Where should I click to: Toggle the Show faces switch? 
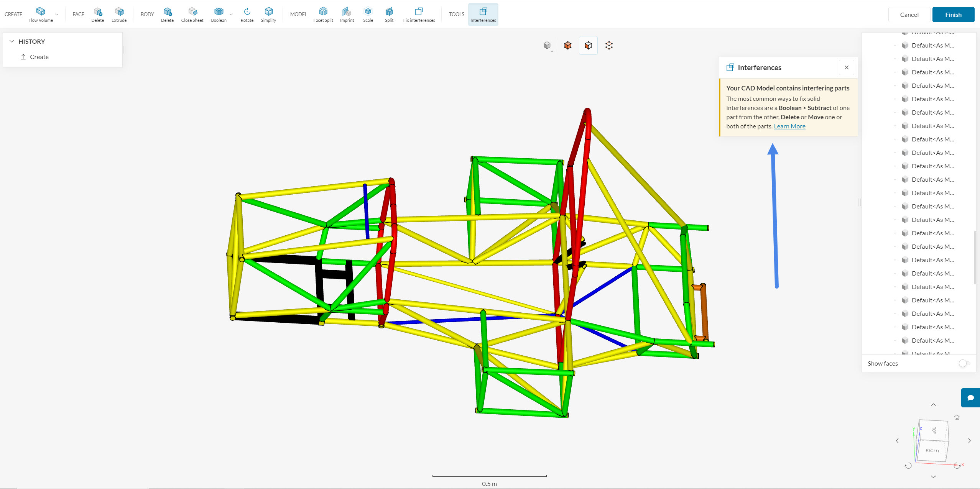pos(964,363)
